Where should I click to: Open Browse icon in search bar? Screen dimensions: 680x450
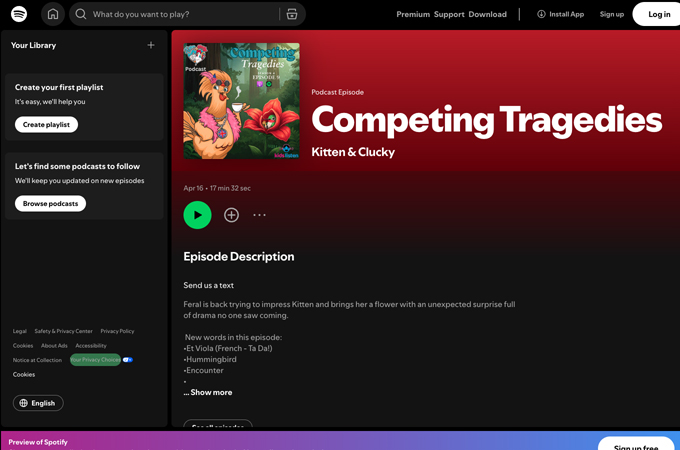(292, 14)
